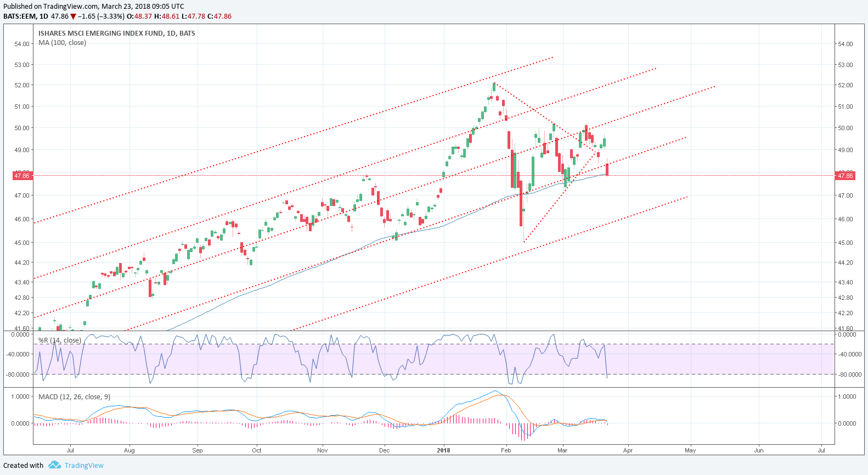Click the −1.65 (−3.33%) change value
868x475 pixels.
point(101,16)
